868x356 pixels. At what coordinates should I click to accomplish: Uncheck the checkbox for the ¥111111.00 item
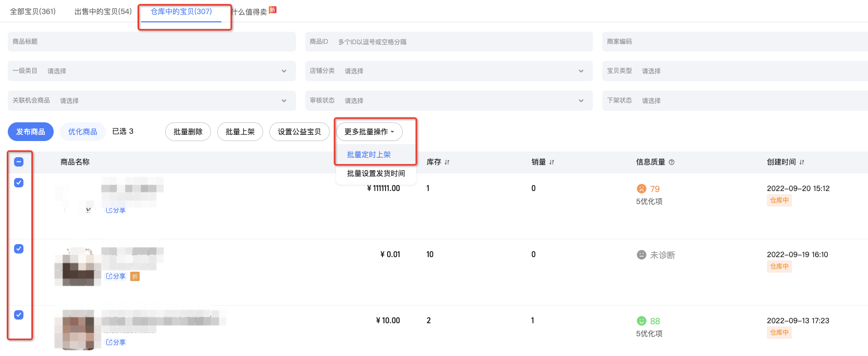point(19,183)
